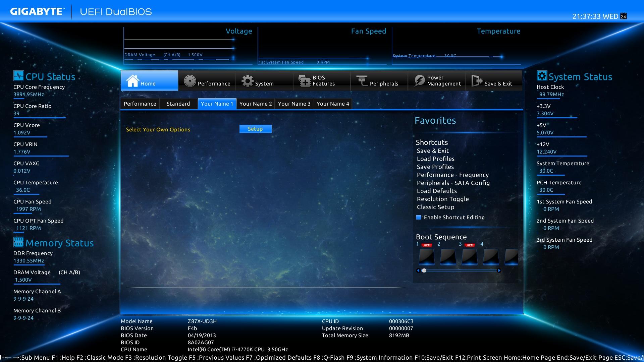Open the Home section via its house icon
The width and height of the screenshot is (644, 362).
click(132, 81)
